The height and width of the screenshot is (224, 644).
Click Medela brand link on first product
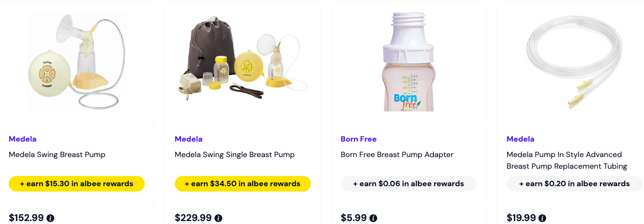[23, 139]
